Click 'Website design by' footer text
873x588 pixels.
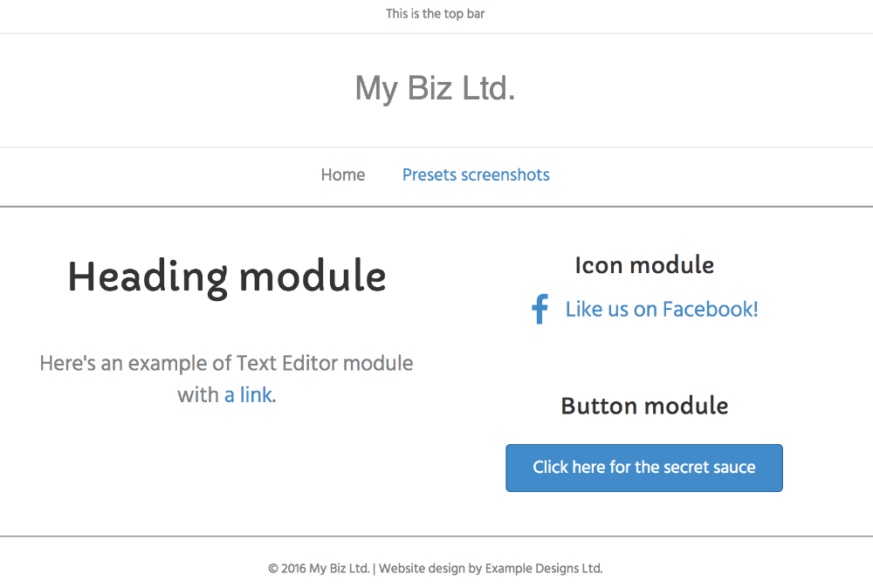pos(430,569)
